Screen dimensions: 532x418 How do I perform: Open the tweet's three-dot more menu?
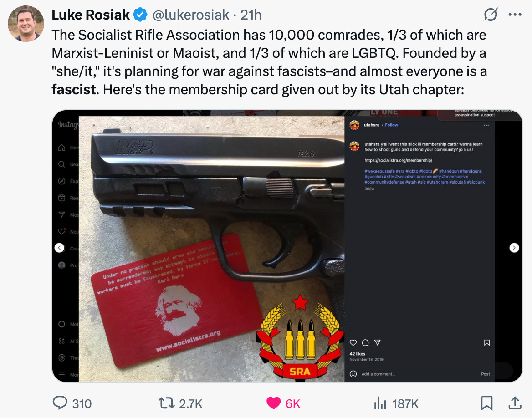tap(515, 15)
